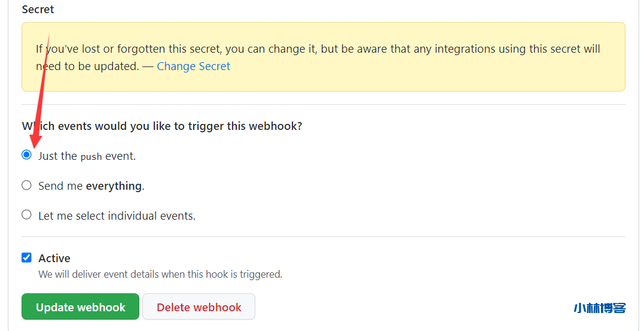Pick the 'Let me select individual events' radio

pos(26,215)
